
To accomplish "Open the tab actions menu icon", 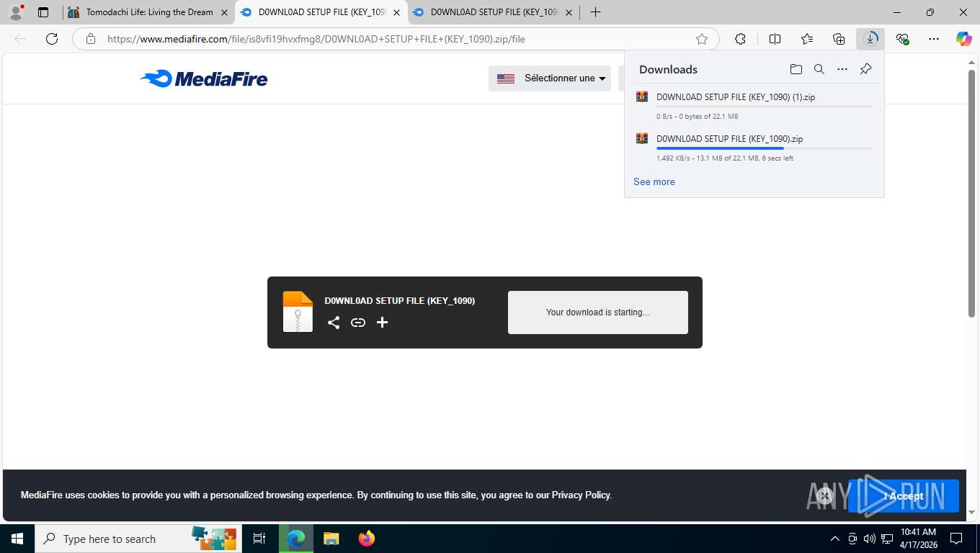I will tap(43, 12).
